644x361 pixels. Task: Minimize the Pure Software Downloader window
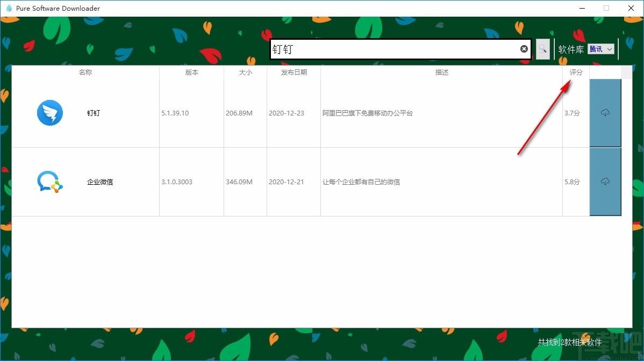tap(582, 8)
